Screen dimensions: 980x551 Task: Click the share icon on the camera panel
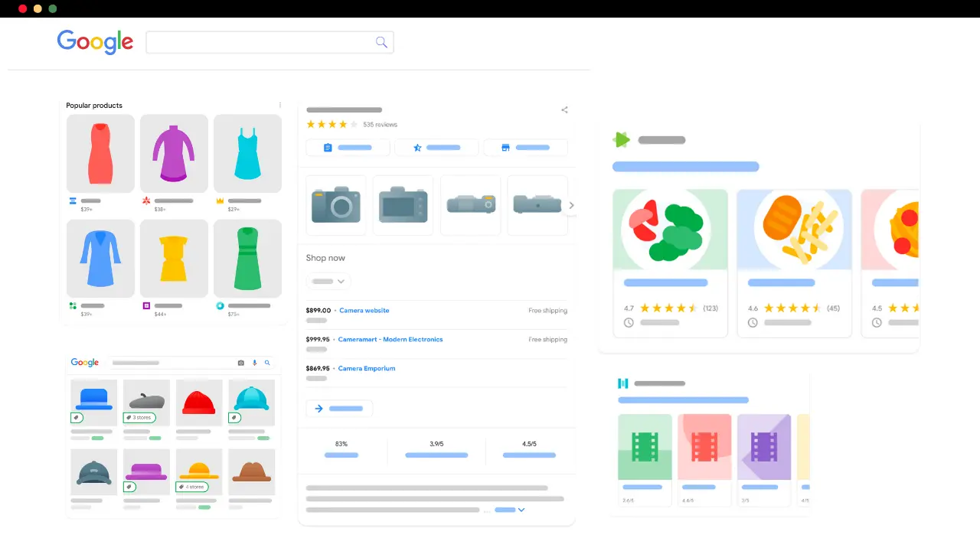click(564, 110)
